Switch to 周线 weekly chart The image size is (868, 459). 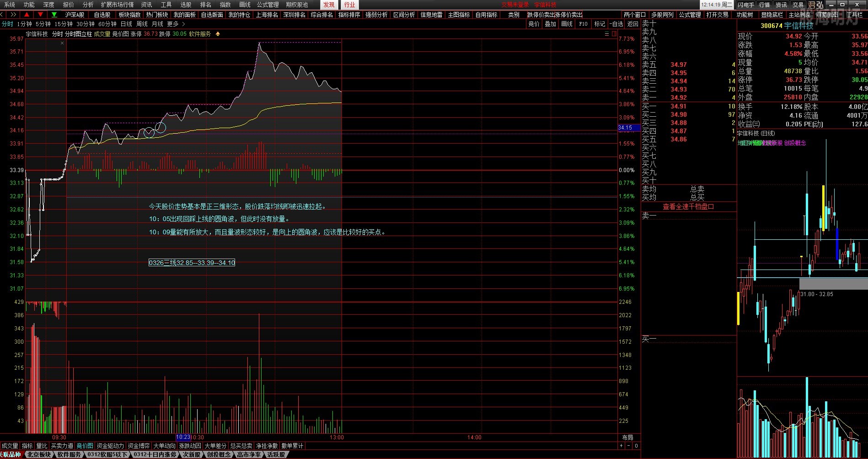coord(142,24)
